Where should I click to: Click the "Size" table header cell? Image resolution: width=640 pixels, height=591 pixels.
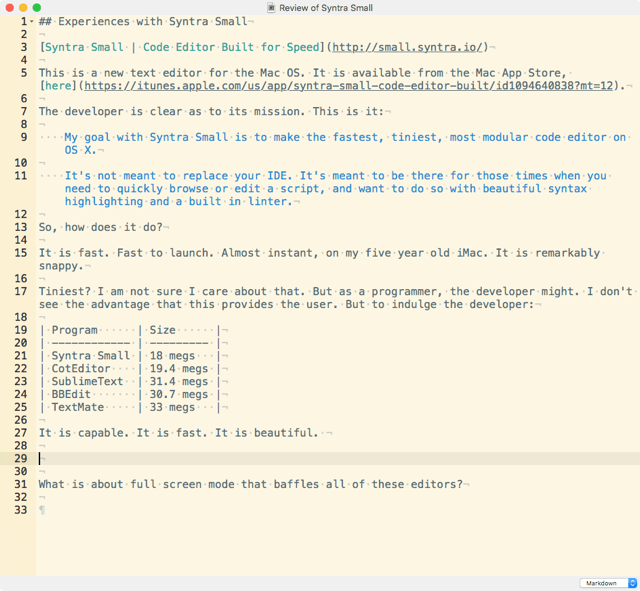(162, 330)
